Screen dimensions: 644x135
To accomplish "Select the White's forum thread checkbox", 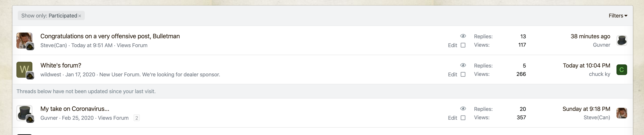I will point(463,74).
